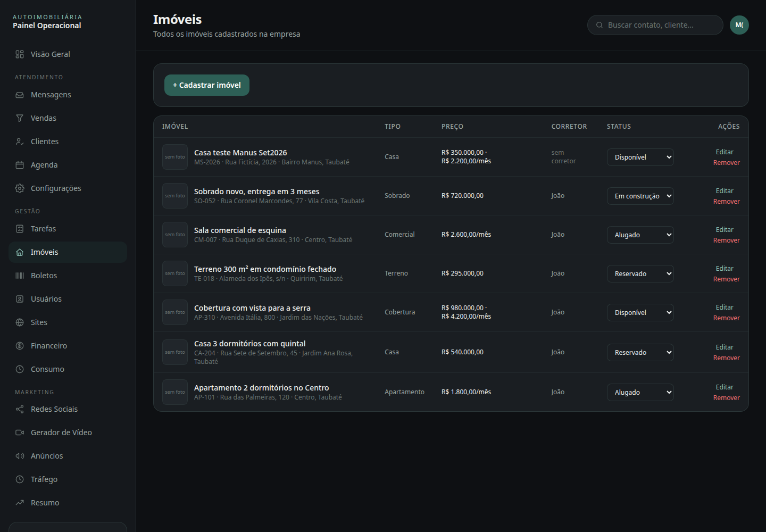Image resolution: width=766 pixels, height=532 pixels.
Task: Click the Resumo trend chart icon
Action: point(20,503)
